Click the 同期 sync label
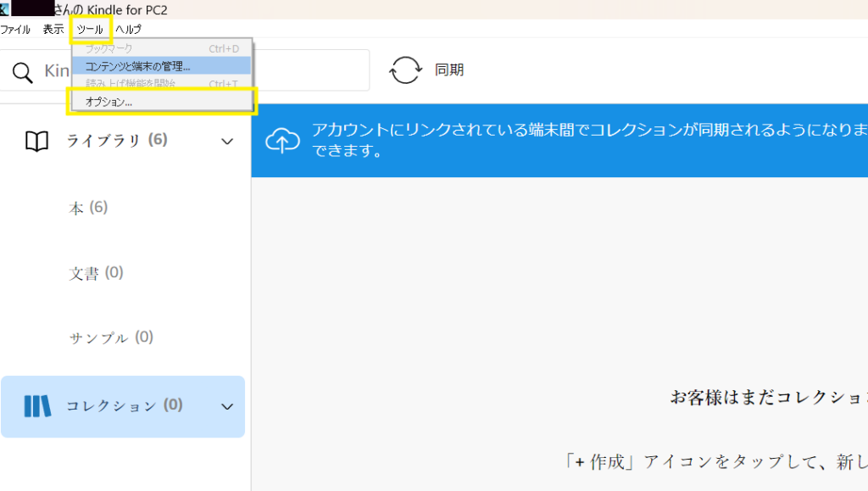The image size is (868, 491). click(449, 70)
